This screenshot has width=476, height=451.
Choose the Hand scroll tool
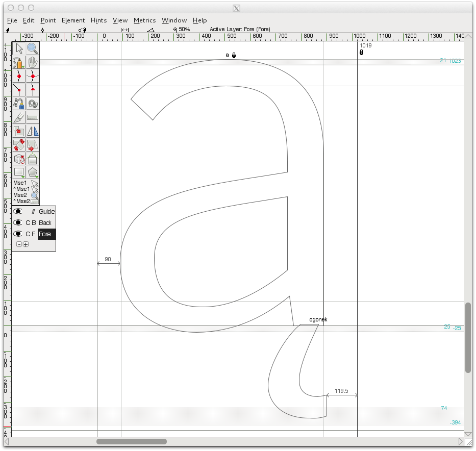pyautogui.click(x=33, y=63)
